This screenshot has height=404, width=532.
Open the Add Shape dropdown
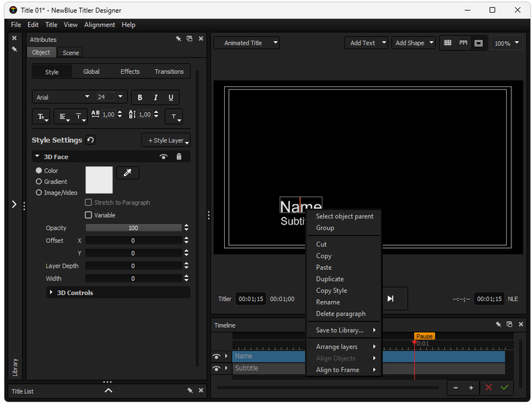point(413,43)
